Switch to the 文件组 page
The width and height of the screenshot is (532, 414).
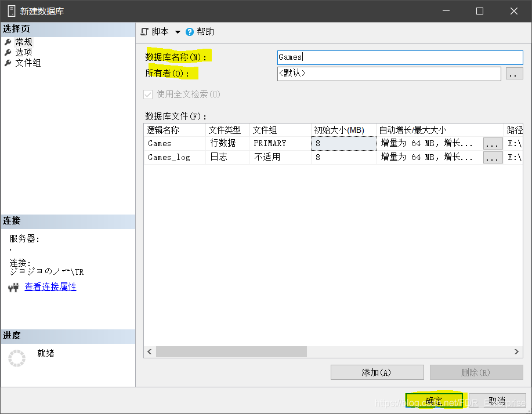[29, 63]
